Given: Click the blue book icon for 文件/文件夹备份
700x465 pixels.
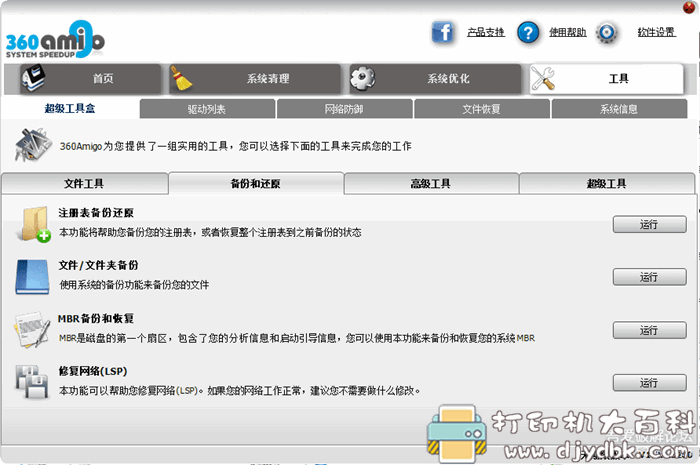Looking at the screenshot, I should pyautogui.click(x=32, y=277).
